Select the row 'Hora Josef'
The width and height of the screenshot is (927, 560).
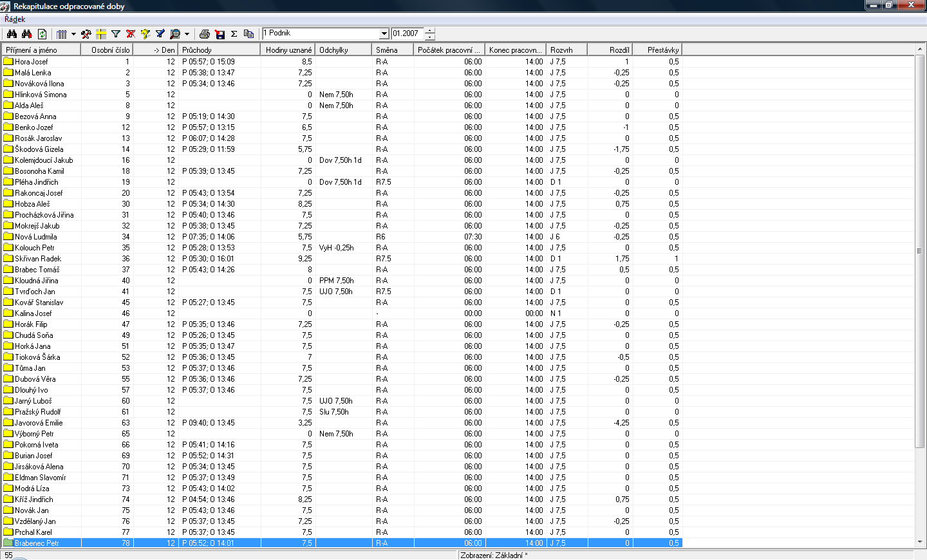click(x=341, y=62)
